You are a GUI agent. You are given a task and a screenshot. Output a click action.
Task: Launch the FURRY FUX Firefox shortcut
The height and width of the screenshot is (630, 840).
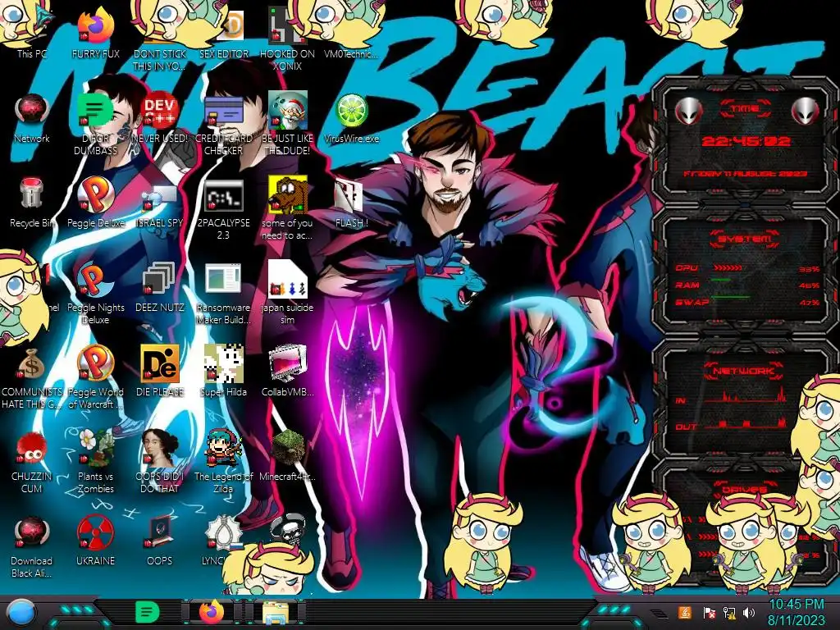coord(96,32)
